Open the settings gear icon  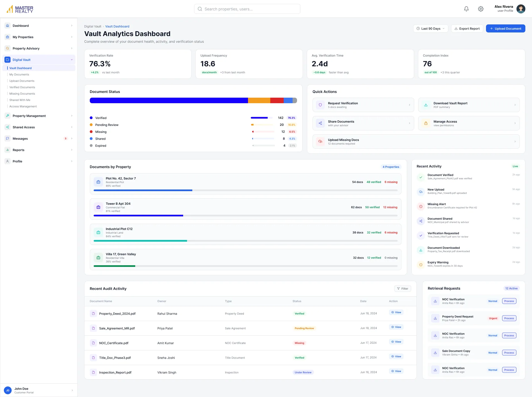481,9
